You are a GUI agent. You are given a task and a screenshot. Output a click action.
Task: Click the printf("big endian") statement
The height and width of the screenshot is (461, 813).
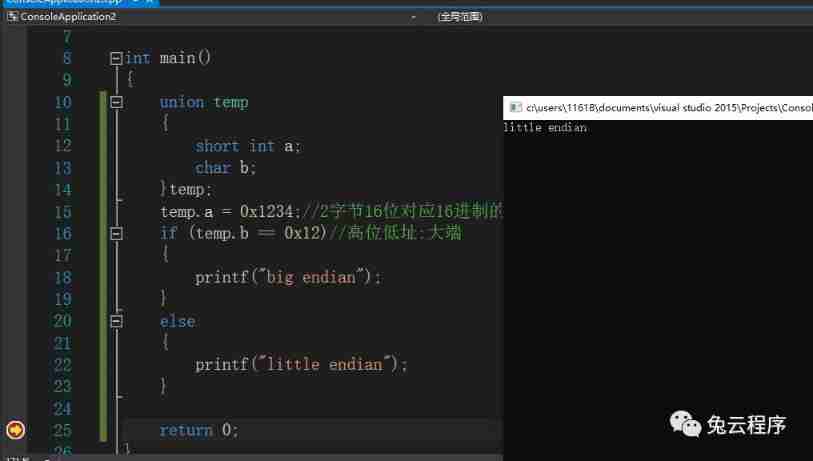288,277
